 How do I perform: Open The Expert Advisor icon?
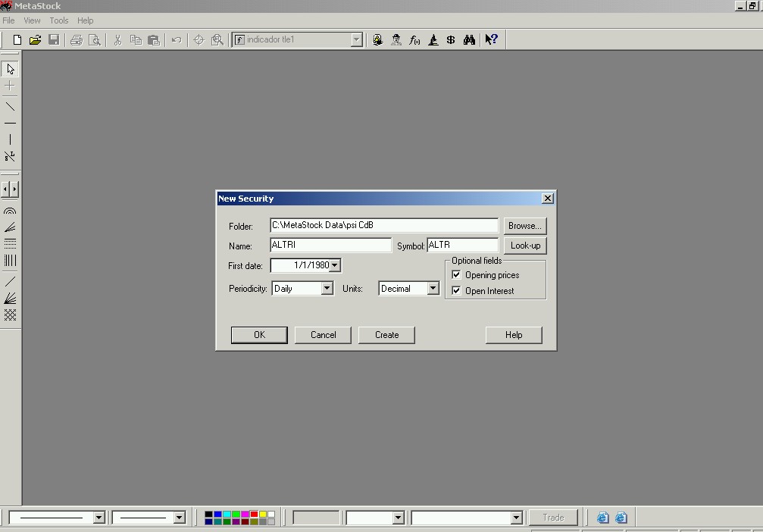pyautogui.click(x=396, y=40)
